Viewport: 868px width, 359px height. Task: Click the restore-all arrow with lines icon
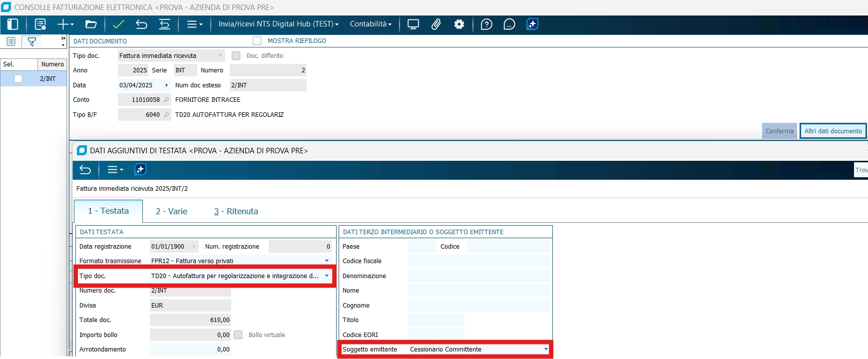[164, 24]
